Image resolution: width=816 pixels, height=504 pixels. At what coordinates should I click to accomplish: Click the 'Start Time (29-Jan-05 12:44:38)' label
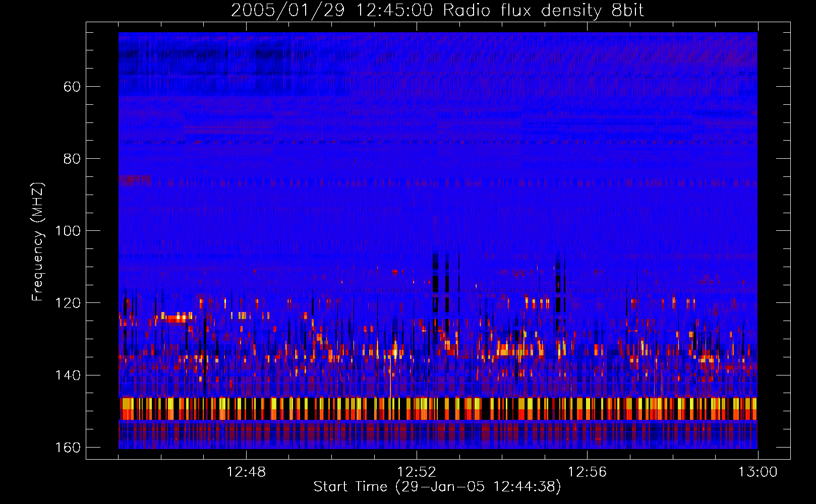[437, 487]
